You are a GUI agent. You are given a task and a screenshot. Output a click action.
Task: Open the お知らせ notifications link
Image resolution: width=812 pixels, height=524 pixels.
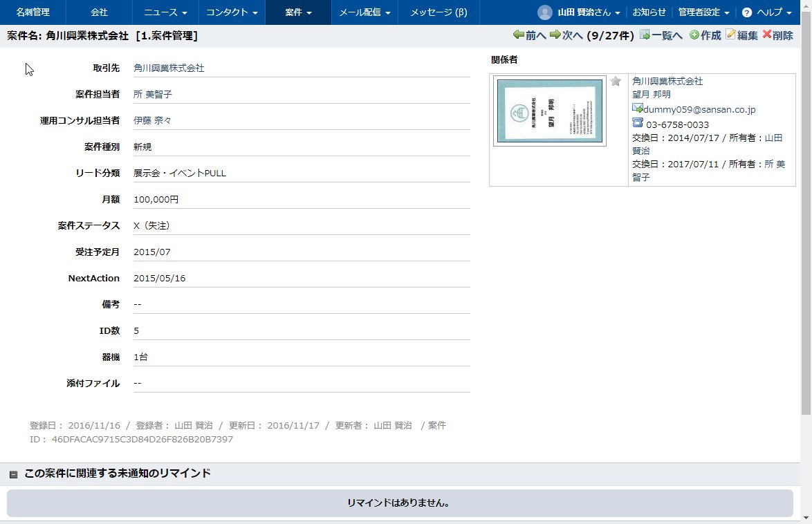click(x=649, y=12)
